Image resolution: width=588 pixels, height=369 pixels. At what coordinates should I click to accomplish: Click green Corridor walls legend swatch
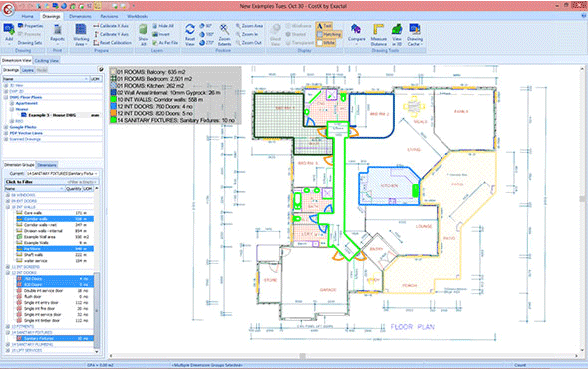tap(113, 99)
